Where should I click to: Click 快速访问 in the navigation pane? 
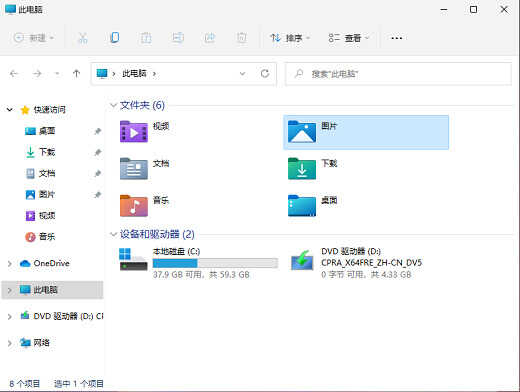click(x=50, y=110)
